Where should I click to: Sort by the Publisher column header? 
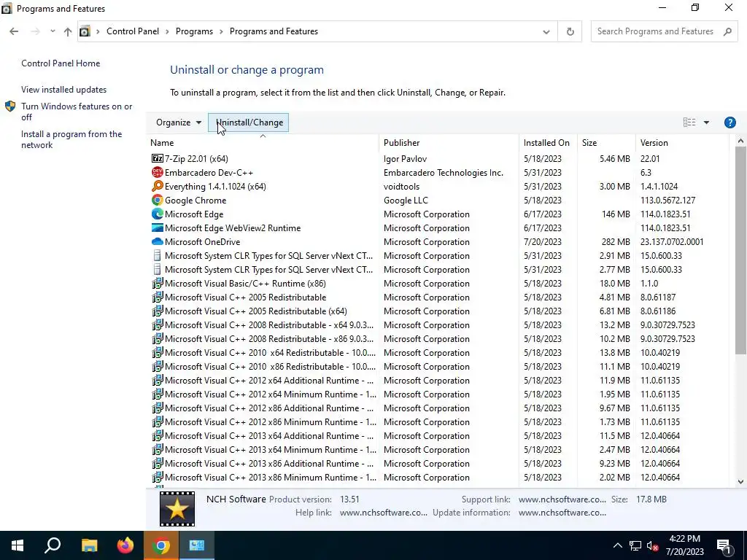[449, 142]
